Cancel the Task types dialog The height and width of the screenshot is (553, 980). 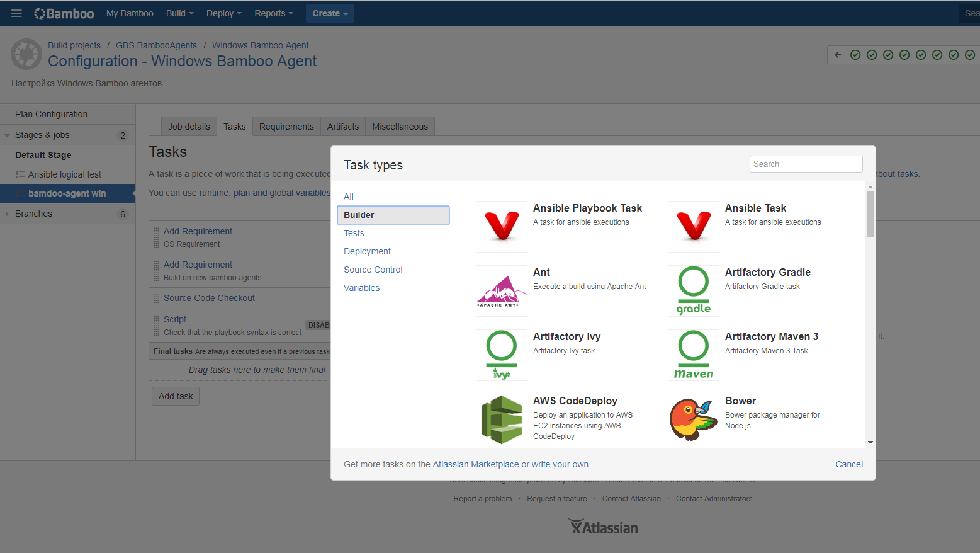point(849,464)
